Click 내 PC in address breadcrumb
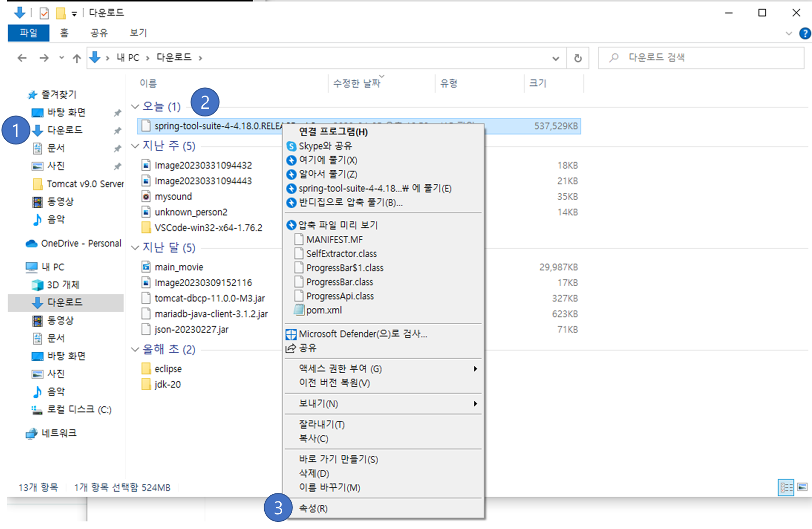The image size is (812, 529). pos(128,58)
